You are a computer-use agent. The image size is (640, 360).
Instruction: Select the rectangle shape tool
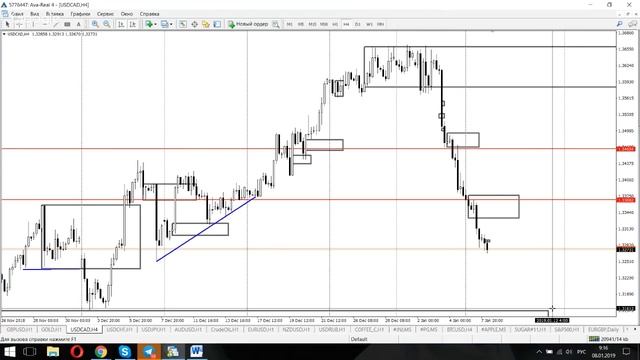67,24
